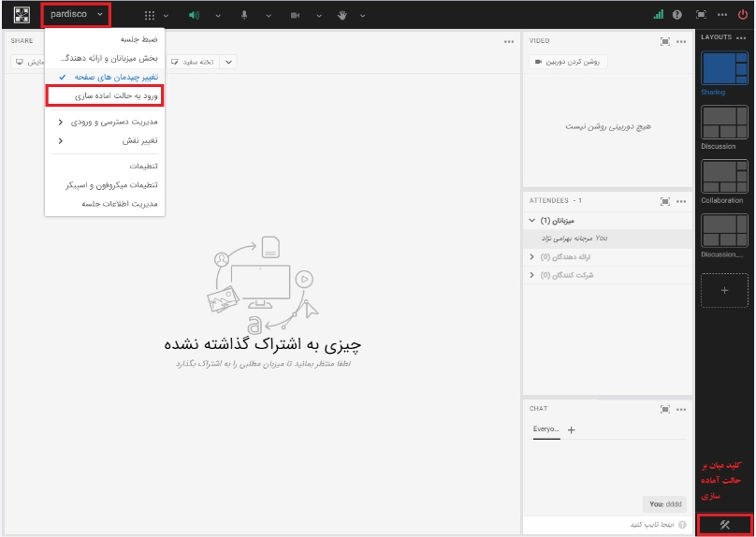Open Share pod options ellipsis

coord(509,42)
